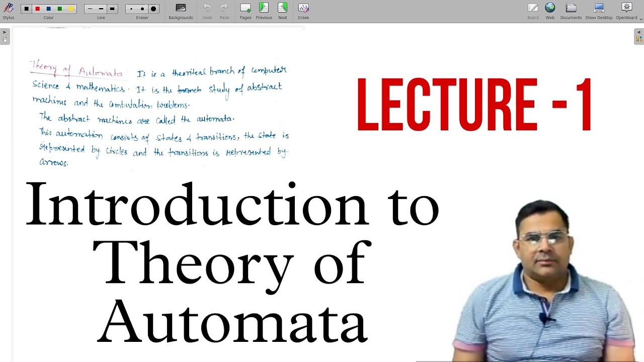Click Show Desktop

point(599,11)
